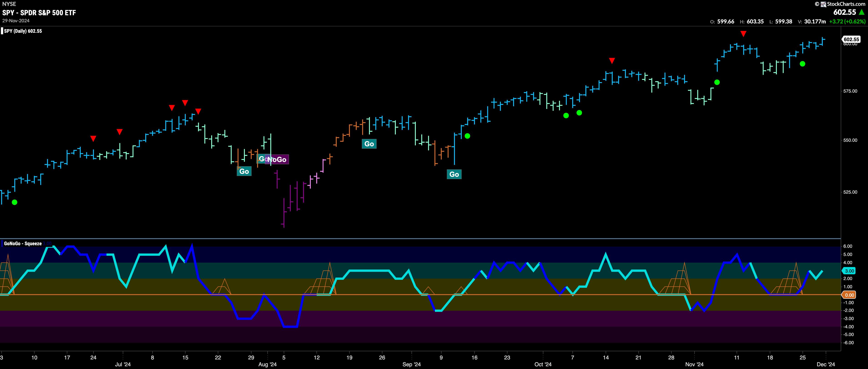Click the Dec '24 date axis label

(826, 365)
